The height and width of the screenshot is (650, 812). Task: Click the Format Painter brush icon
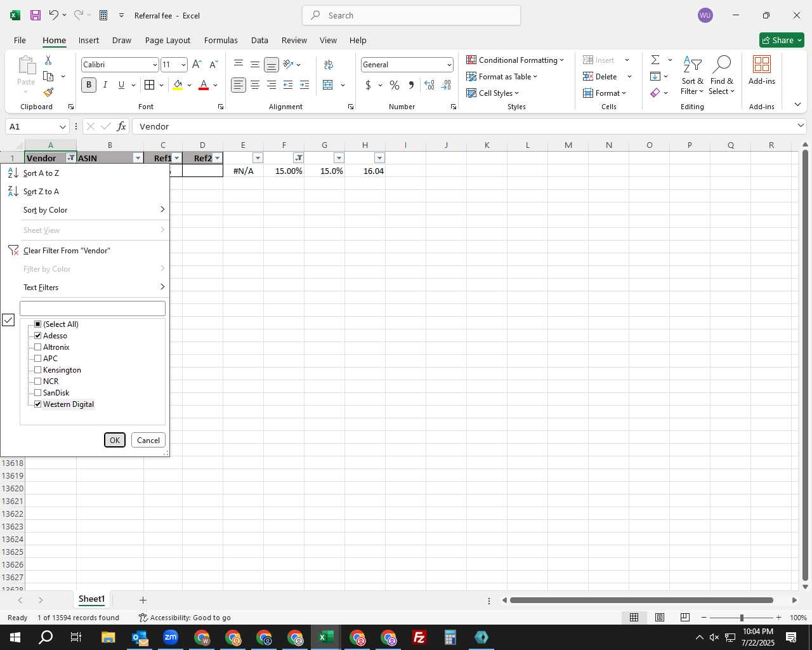click(x=48, y=93)
